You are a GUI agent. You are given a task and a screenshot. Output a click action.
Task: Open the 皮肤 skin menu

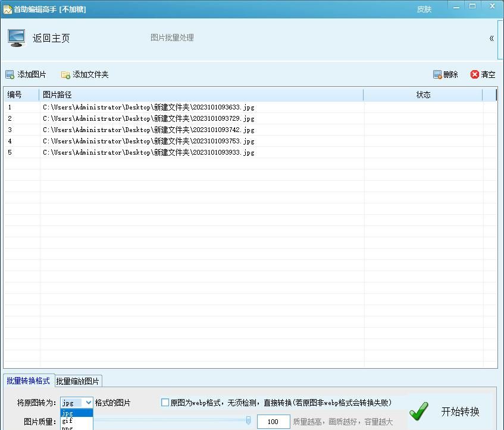click(x=424, y=10)
